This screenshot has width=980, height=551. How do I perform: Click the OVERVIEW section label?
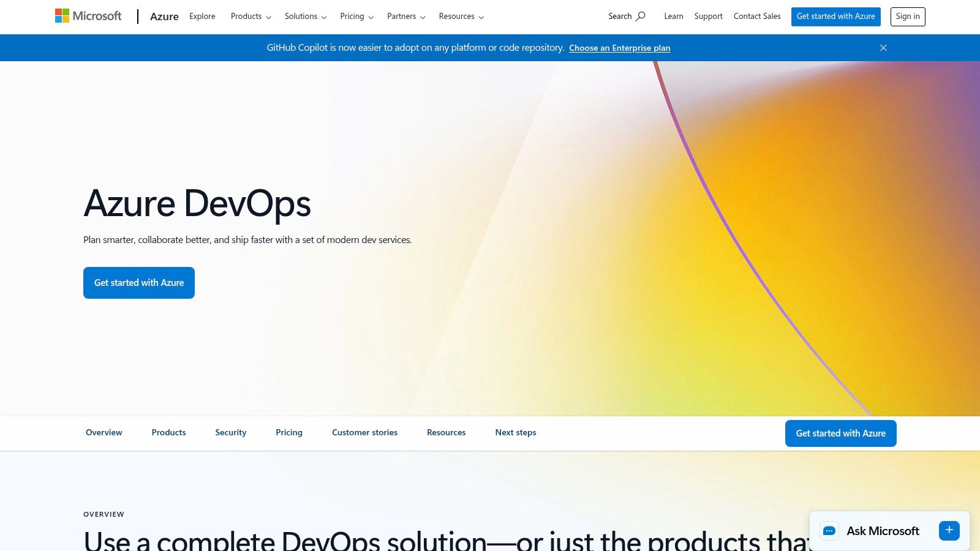(104, 514)
